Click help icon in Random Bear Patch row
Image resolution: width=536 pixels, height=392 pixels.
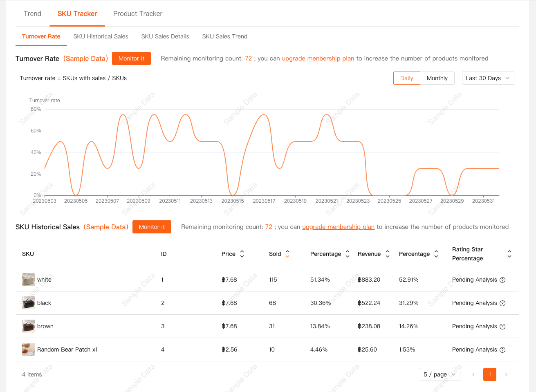[502, 350]
